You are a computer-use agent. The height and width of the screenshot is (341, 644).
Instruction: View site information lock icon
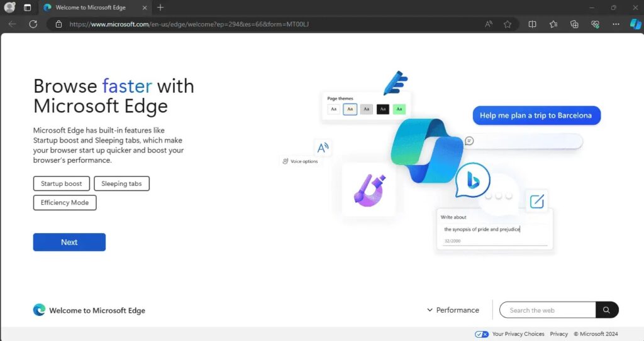click(58, 24)
